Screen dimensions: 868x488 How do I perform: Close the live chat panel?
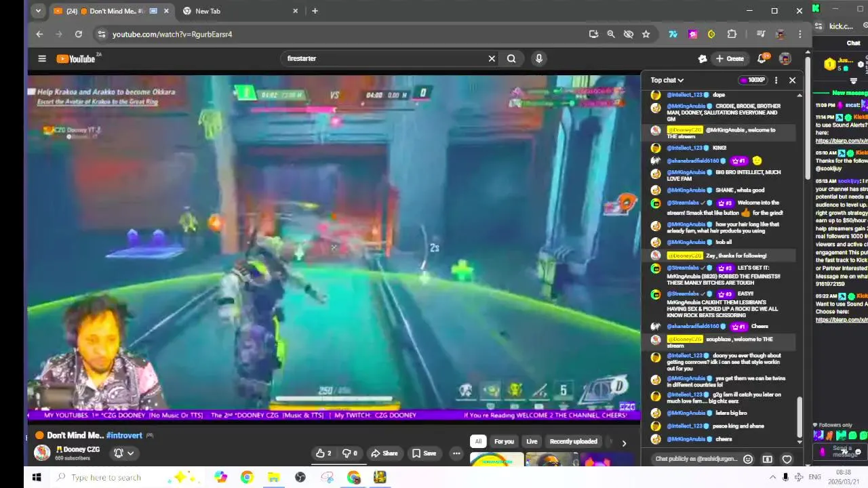click(x=792, y=80)
